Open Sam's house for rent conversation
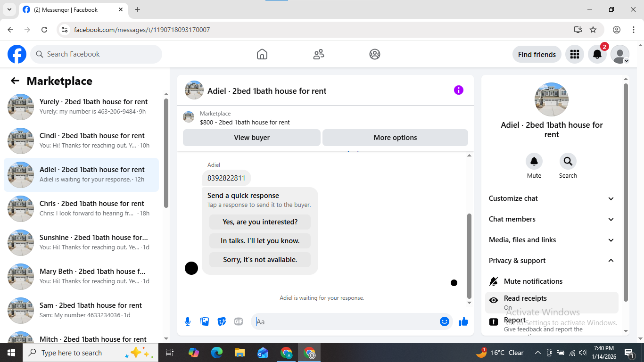 coord(81,311)
